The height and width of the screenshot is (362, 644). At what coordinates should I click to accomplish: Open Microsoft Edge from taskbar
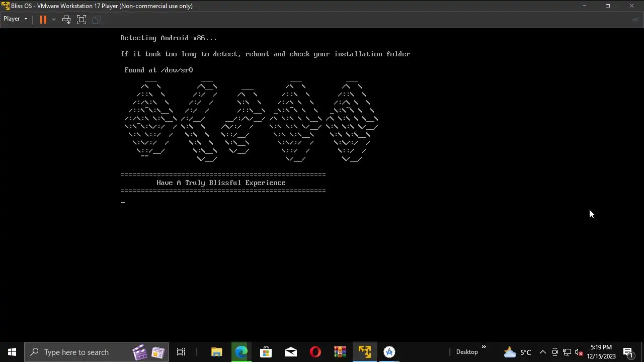(241, 352)
